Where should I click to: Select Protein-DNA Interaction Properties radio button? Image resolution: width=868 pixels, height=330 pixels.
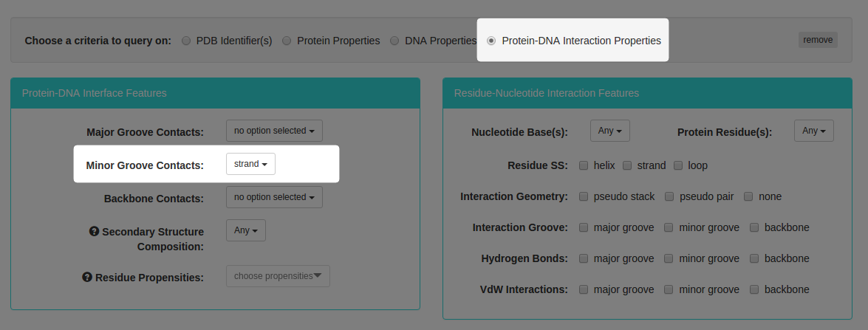491,41
